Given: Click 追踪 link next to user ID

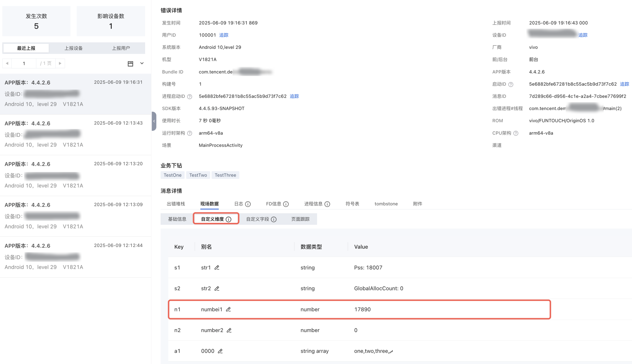Looking at the screenshot, I should [224, 35].
